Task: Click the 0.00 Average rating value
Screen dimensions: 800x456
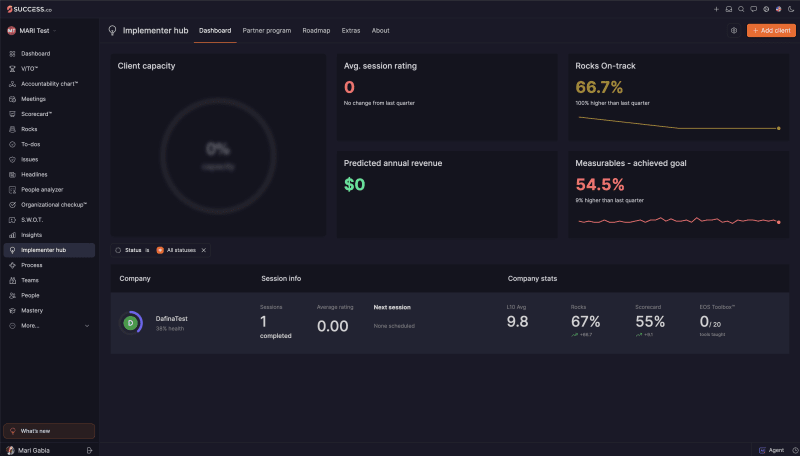Action: [333, 326]
